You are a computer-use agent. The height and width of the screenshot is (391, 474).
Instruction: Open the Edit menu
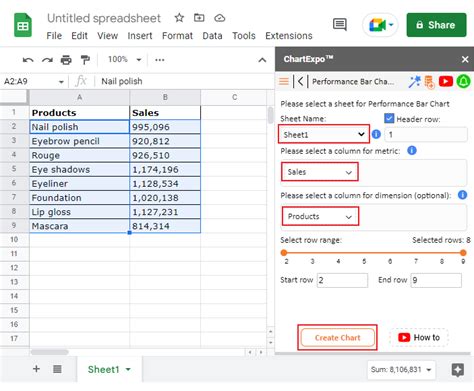[x=79, y=36]
